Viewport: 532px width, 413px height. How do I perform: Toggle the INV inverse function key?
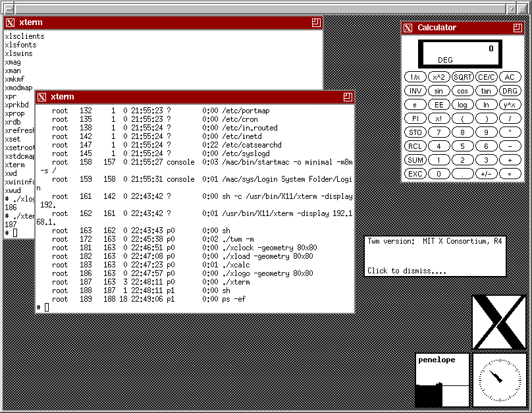pos(415,91)
